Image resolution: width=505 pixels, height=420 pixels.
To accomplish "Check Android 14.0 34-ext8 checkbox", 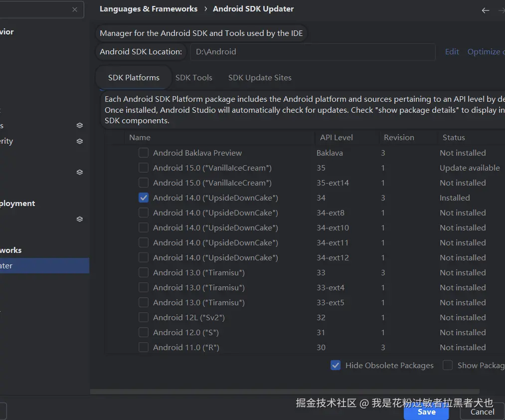I will click(x=143, y=212).
